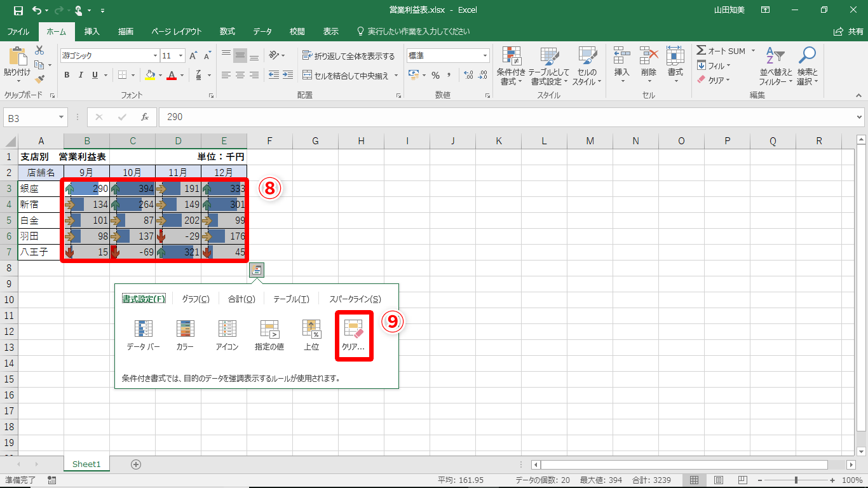
Task: Open the number format dropdown 標準
Action: pyautogui.click(x=485, y=56)
